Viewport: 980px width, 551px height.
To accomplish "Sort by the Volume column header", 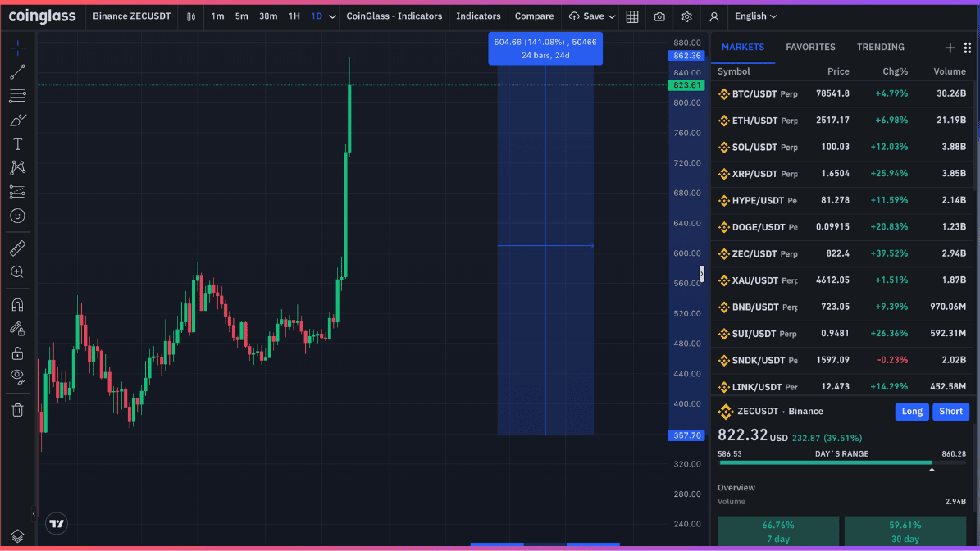I will tap(950, 71).
